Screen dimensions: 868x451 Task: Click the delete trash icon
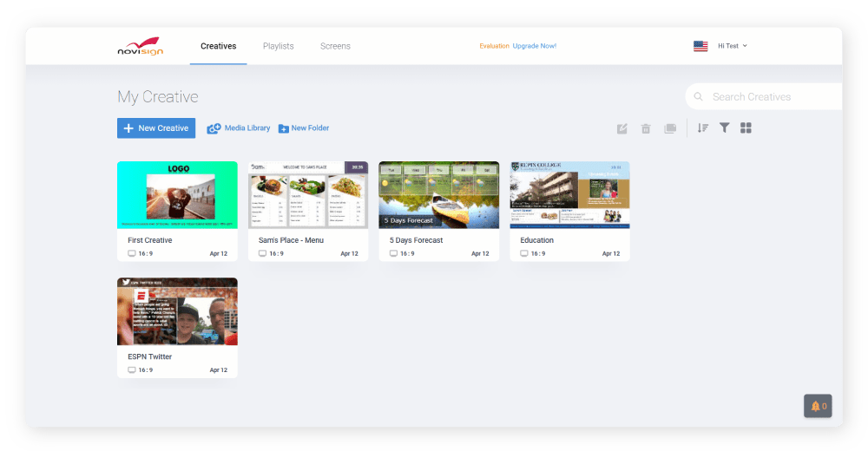coord(646,128)
